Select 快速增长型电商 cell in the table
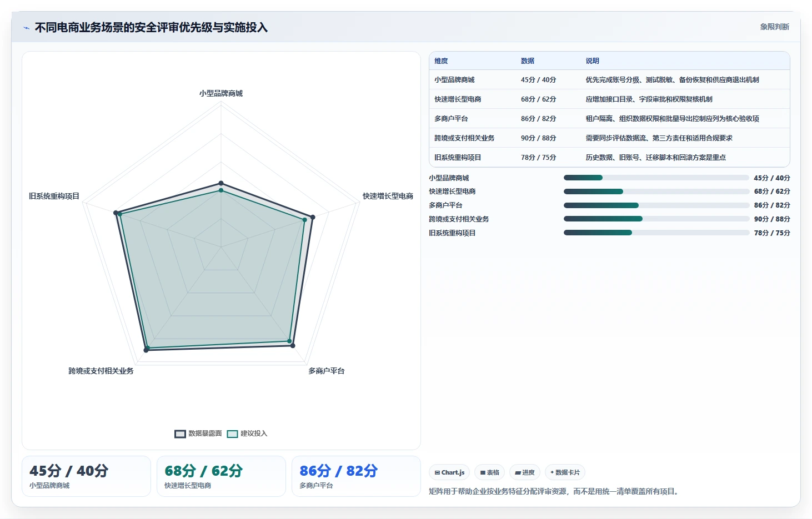The height and width of the screenshot is (519, 812). point(458,99)
